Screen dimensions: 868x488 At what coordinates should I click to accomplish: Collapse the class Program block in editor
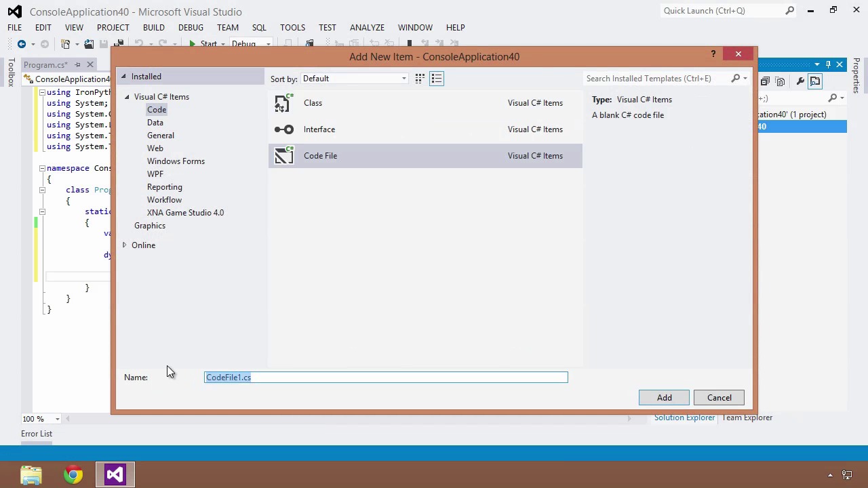coord(41,190)
